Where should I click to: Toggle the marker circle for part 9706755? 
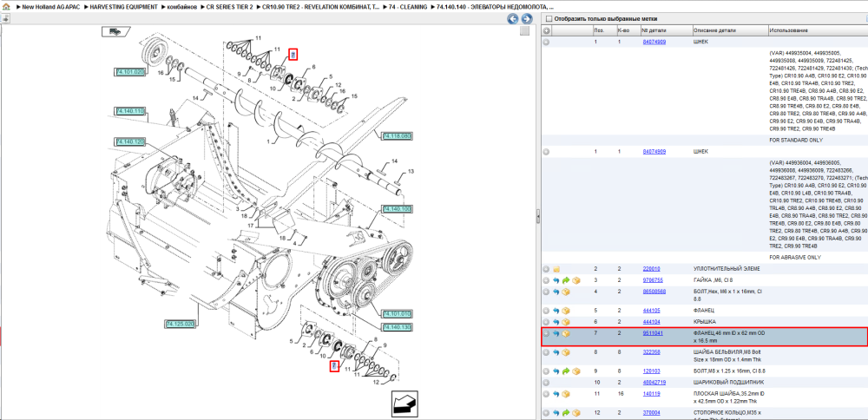coord(546,280)
